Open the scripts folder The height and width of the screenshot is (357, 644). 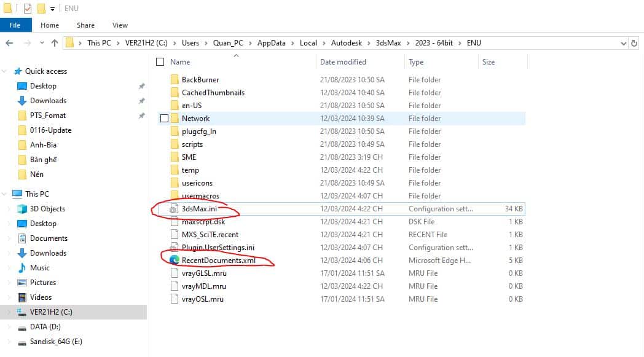pos(192,144)
